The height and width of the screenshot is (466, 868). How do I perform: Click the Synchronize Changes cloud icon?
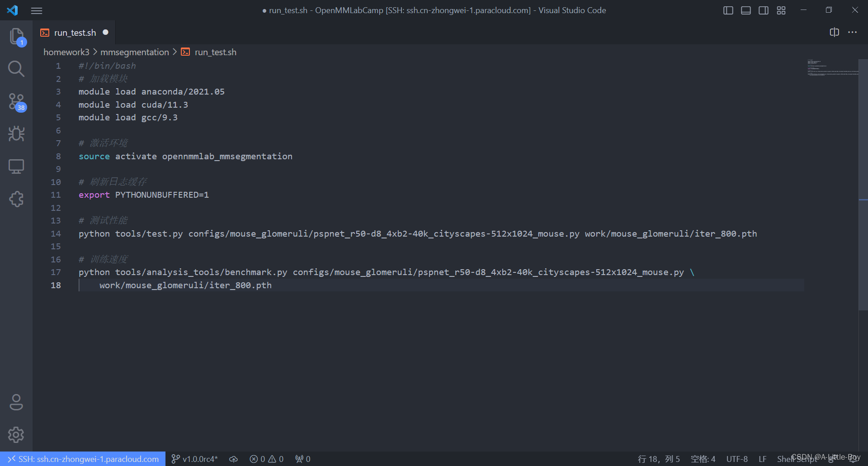(233, 459)
